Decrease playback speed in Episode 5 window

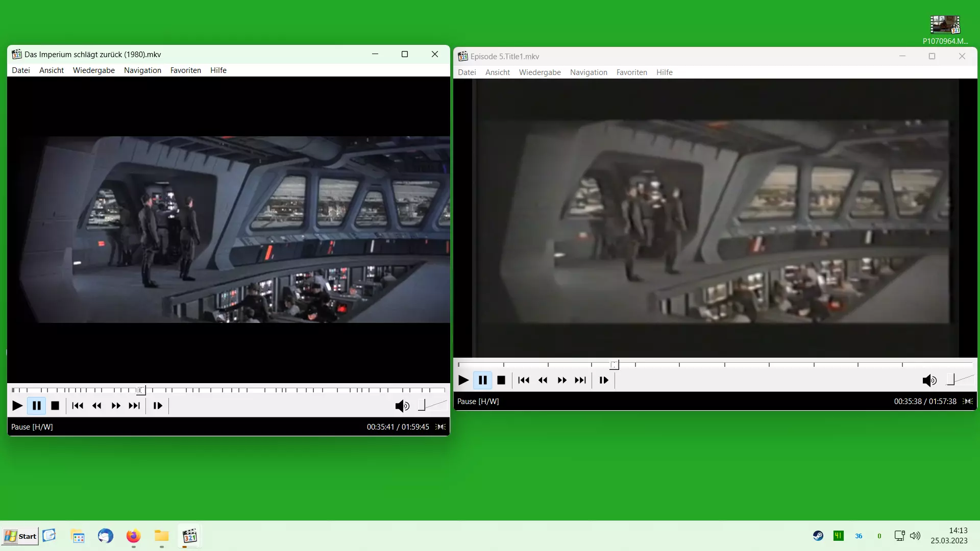tap(543, 380)
